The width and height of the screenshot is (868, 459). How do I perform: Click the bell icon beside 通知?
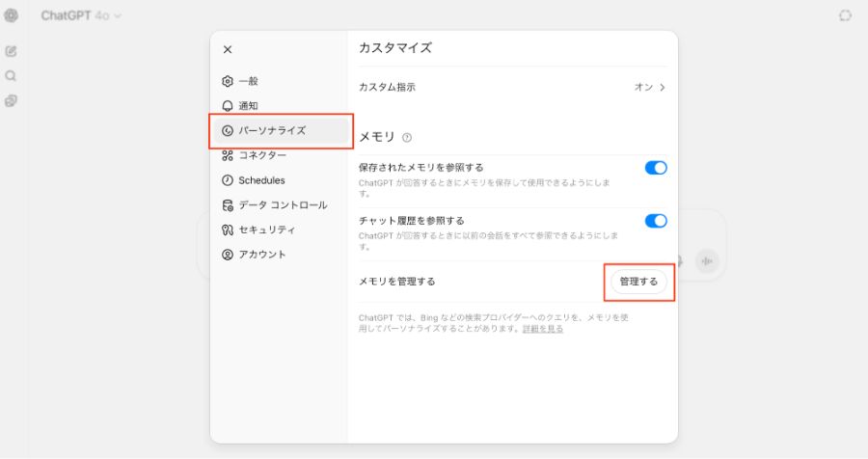[228, 106]
